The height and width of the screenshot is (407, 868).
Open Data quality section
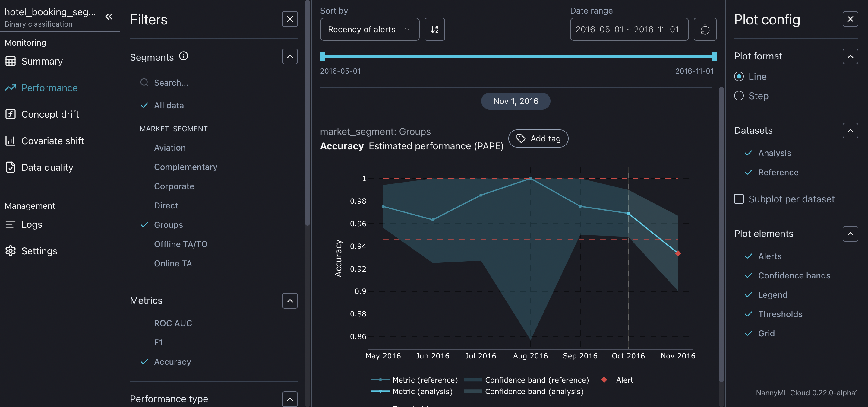coord(47,167)
